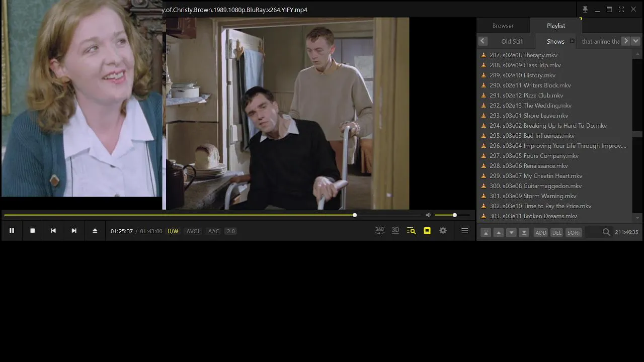
Task: Click the playlist search magnifier icon
Action: [x=606, y=232]
